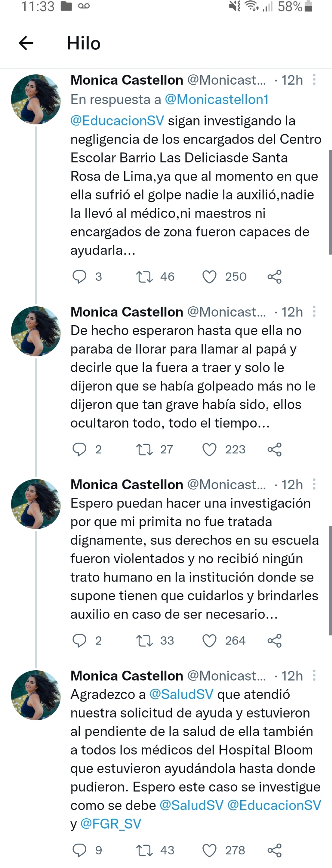This screenshot has height=868, width=332.
Task: Share the tweet about calling the papá
Action: coord(274,449)
